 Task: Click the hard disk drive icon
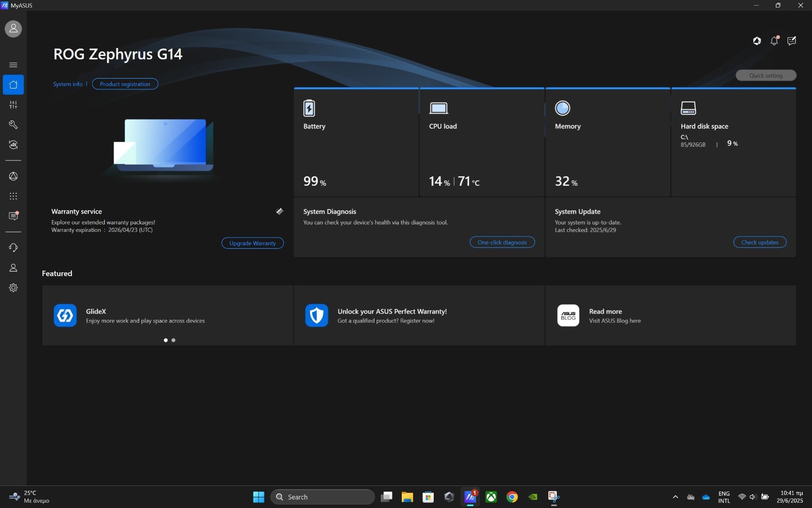pyautogui.click(x=688, y=108)
